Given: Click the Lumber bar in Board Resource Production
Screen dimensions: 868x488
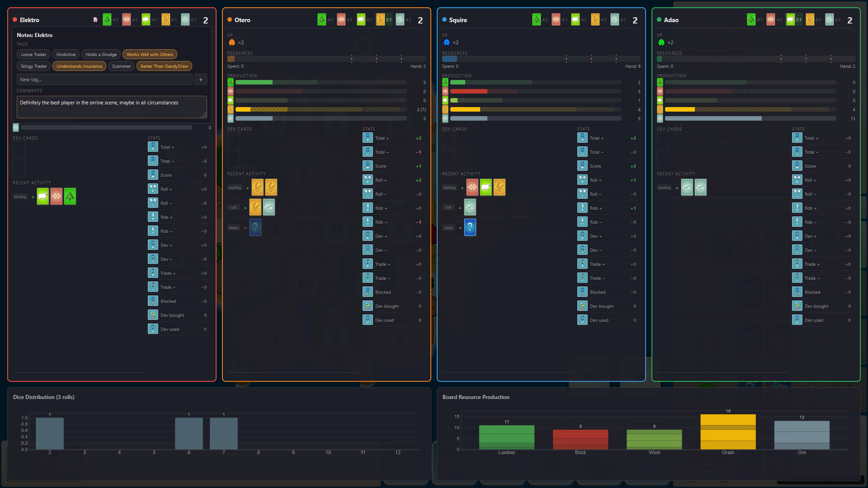Looking at the screenshot, I should (507, 437).
